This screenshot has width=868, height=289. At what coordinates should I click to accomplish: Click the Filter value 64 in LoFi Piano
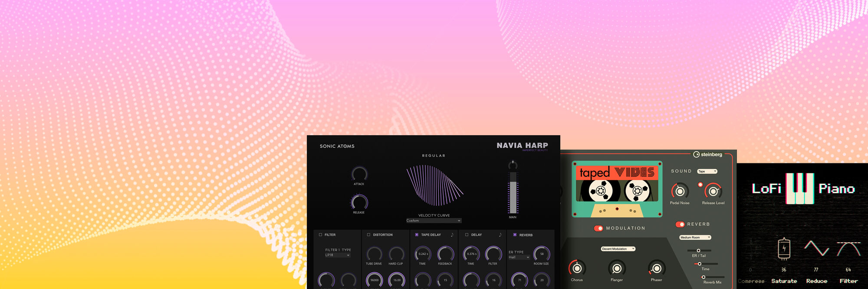848,270
